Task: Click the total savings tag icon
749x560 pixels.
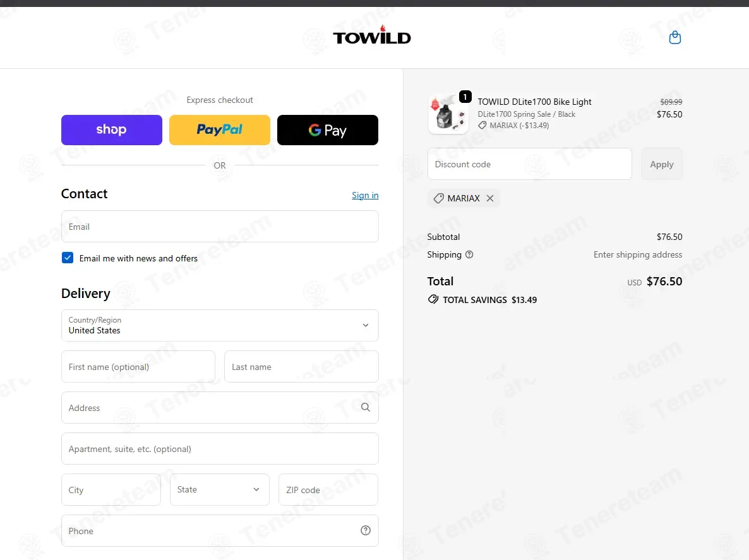Action: 433,299
